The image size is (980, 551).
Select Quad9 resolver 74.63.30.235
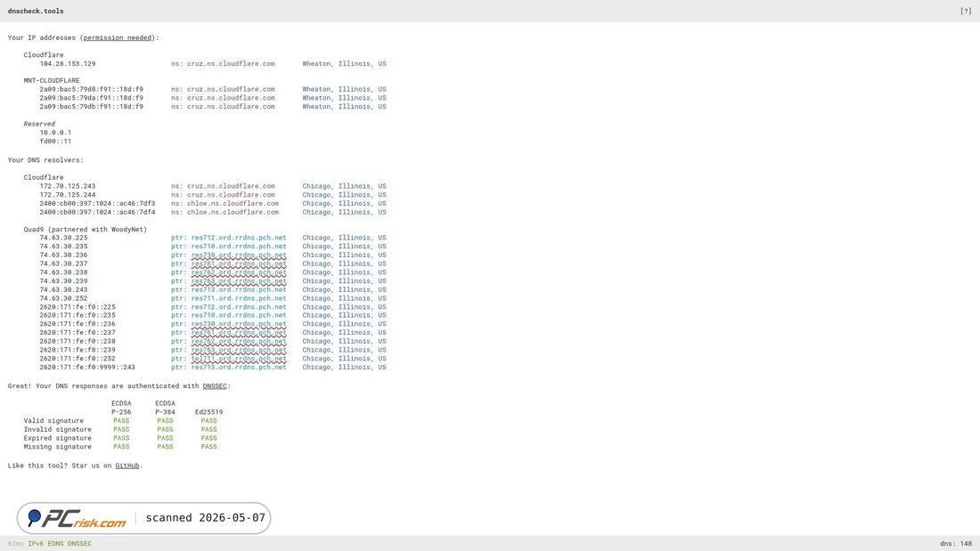(x=64, y=247)
